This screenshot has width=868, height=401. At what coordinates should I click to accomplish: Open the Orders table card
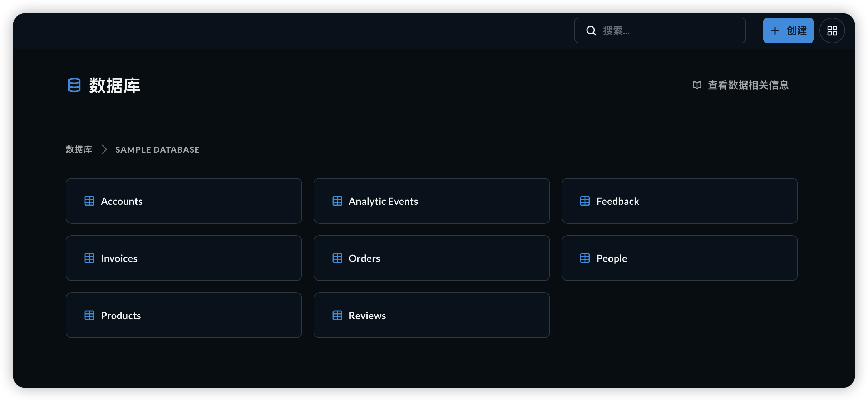point(431,258)
